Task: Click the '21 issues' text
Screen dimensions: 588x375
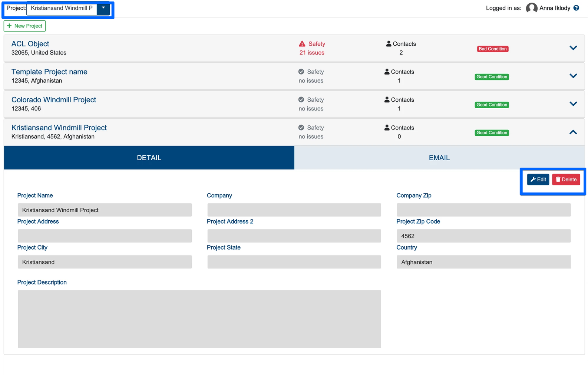Action: click(x=312, y=53)
